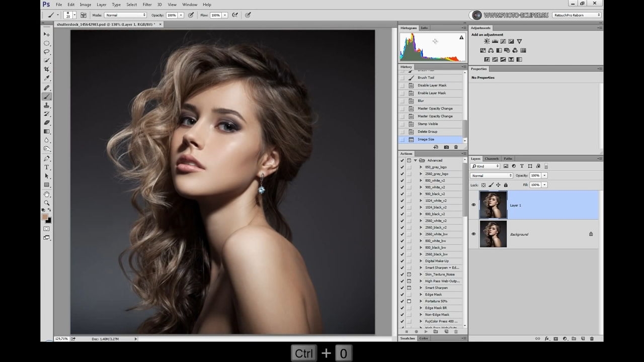
Task: Select the Crop tool
Action: (47, 69)
